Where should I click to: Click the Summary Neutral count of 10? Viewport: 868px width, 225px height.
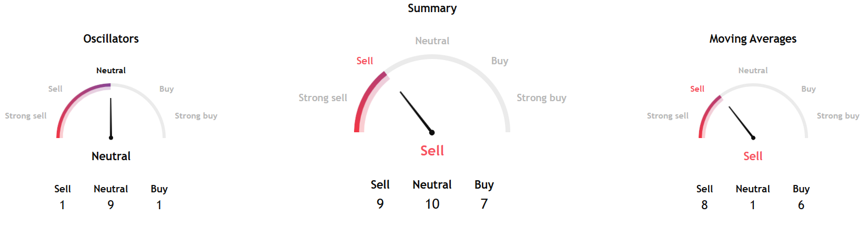point(432,204)
